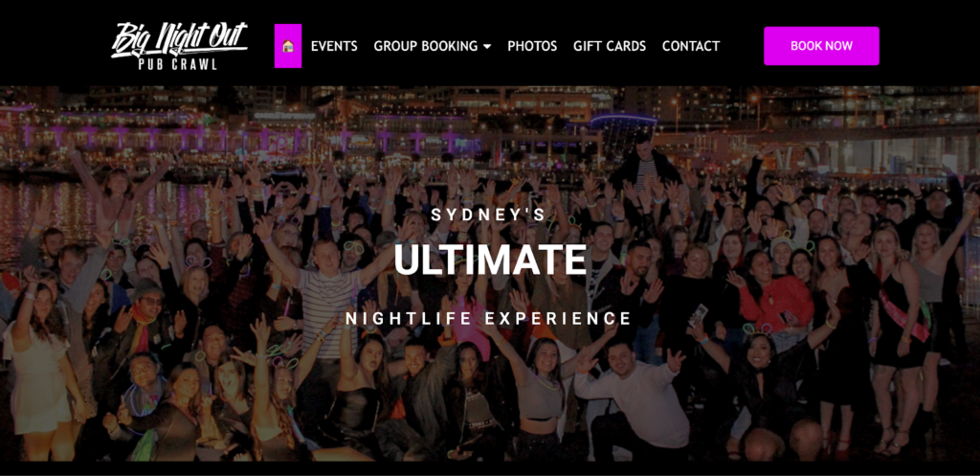
Task: Open the Photos page
Action: click(532, 46)
